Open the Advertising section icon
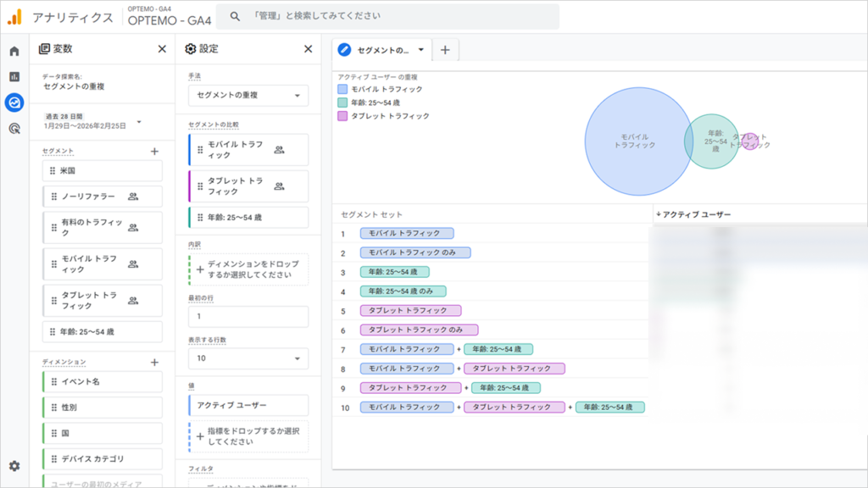Viewport: 868px width, 488px height. coord(13,127)
